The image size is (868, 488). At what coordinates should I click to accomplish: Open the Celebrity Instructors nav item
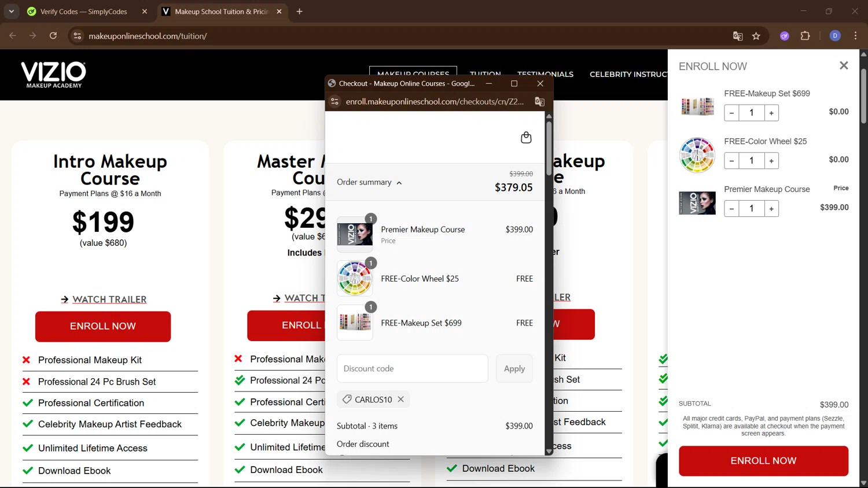tap(628, 74)
